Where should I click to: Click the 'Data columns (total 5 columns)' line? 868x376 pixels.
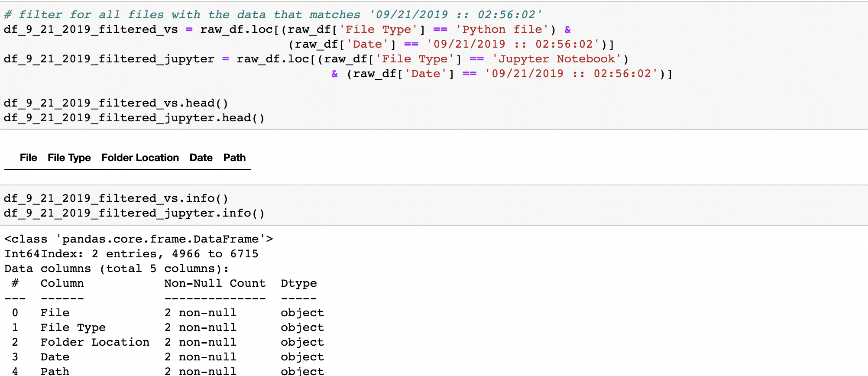(x=117, y=269)
